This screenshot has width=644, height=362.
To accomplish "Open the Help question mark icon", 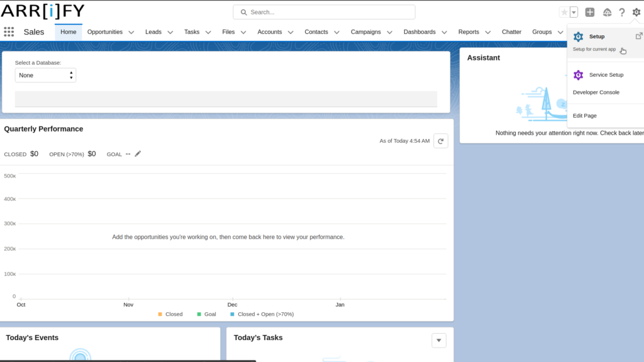I will tap(622, 13).
